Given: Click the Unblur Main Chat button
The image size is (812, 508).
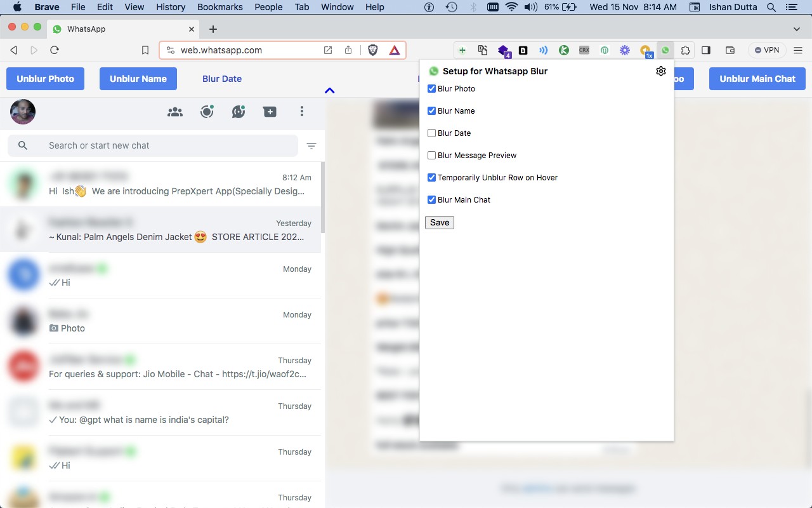Looking at the screenshot, I should tap(757, 79).
